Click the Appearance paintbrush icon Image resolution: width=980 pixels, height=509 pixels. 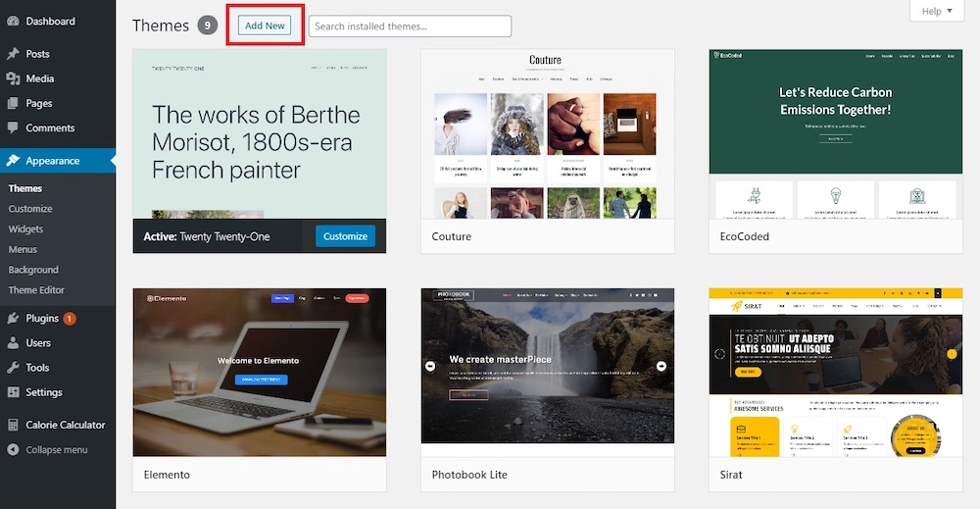pos(13,161)
